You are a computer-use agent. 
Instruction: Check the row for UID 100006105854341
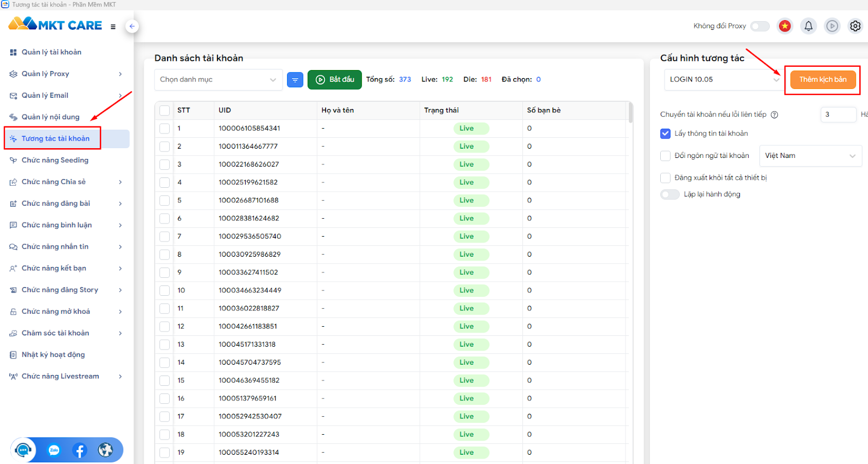point(165,129)
